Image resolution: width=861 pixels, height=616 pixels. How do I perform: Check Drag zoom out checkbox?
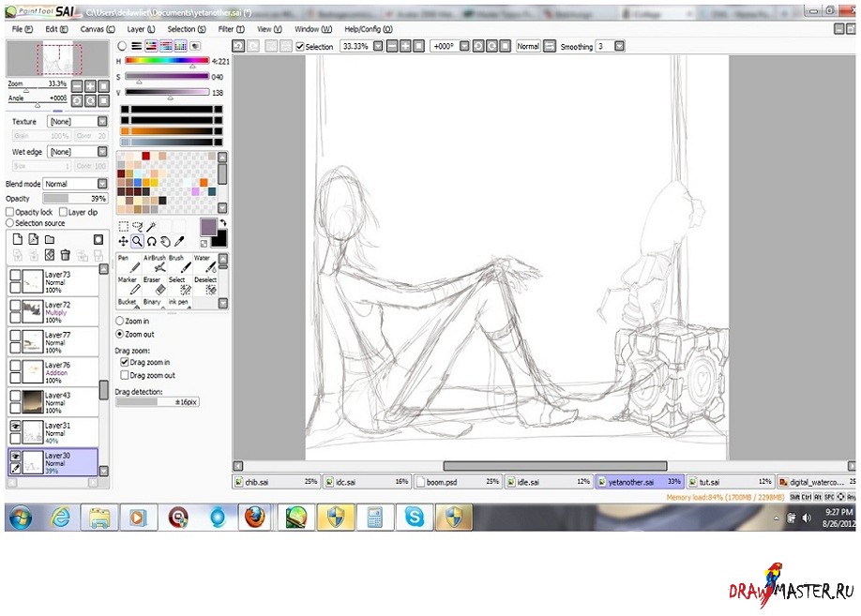125,376
